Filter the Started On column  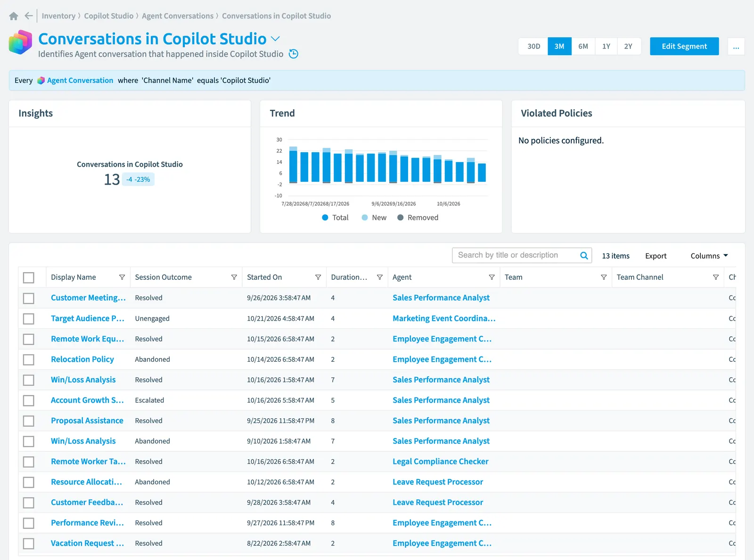click(x=318, y=277)
